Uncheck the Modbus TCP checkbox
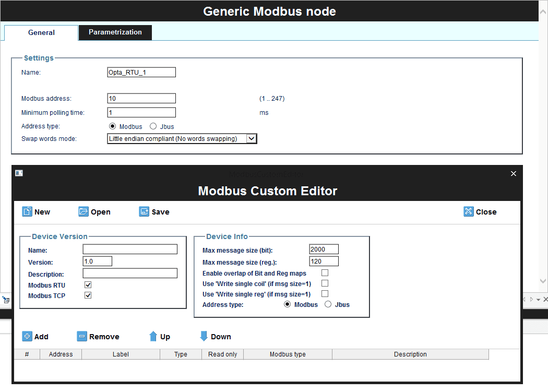Screen dimensions: 548x392 (x=88, y=295)
